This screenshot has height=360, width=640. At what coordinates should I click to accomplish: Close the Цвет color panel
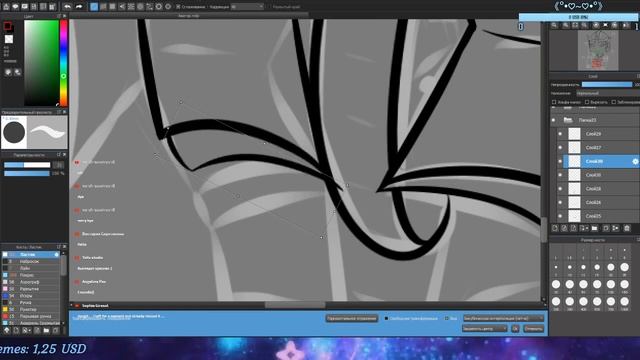coord(64,16)
